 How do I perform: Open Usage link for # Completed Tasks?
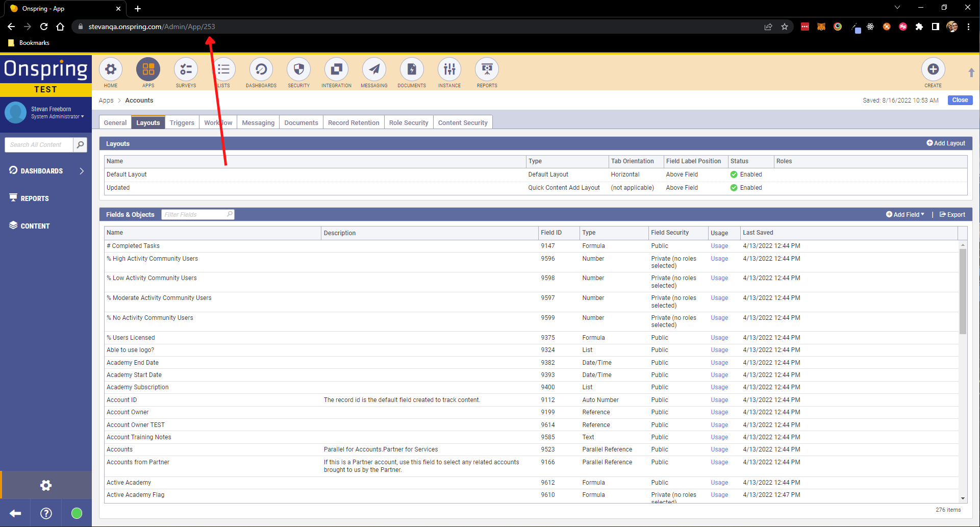pos(719,246)
